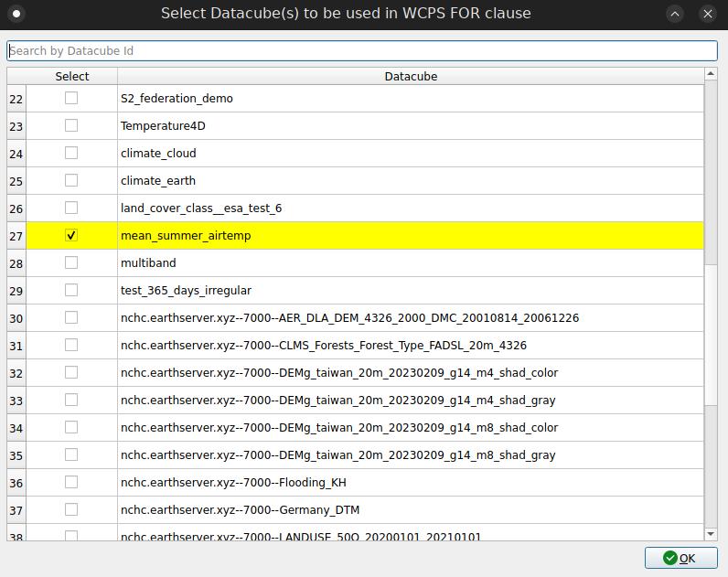Viewport: 728px width, 577px height.
Task: Click the round window menu icon in title bar
Action: 16,14
